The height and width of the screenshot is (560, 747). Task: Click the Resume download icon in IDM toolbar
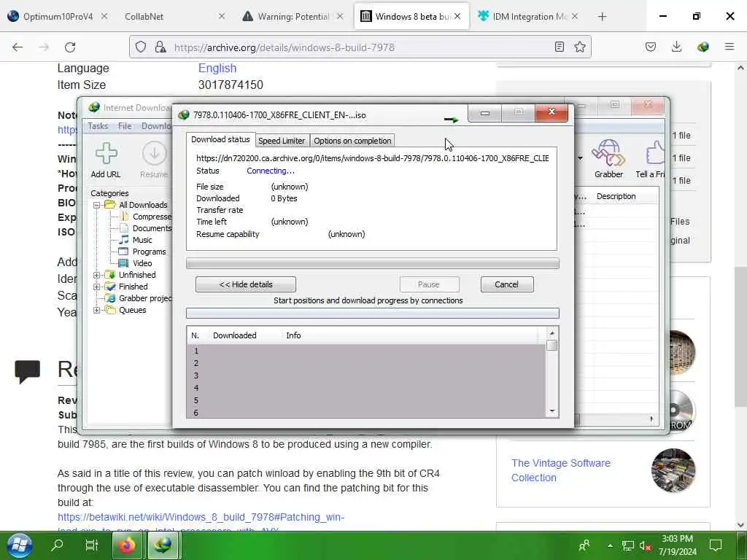(155, 153)
